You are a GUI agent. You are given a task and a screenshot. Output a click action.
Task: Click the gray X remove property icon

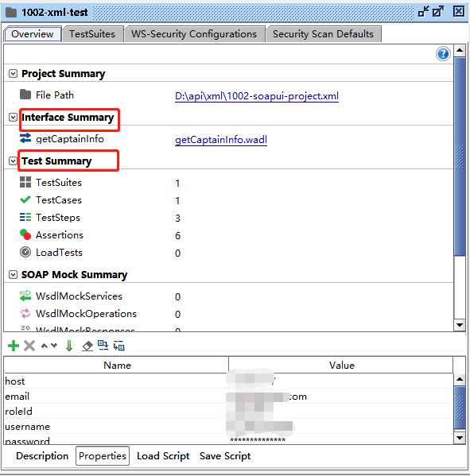pos(29,346)
